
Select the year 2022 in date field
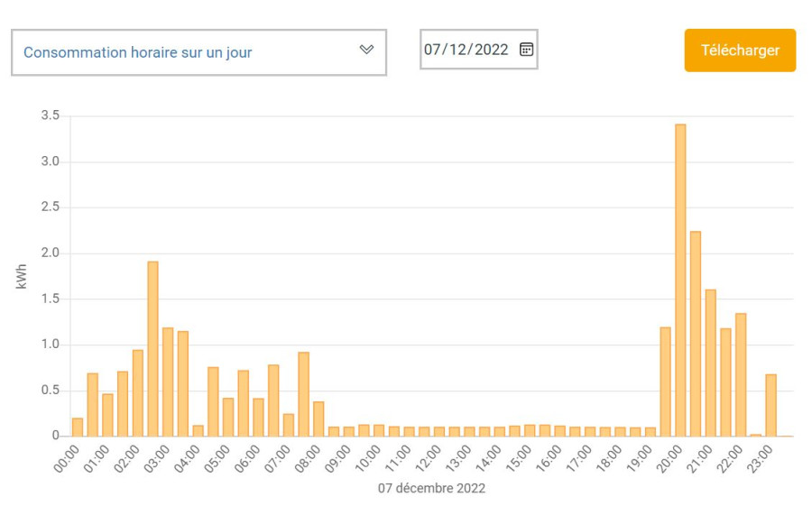point(491,50)
